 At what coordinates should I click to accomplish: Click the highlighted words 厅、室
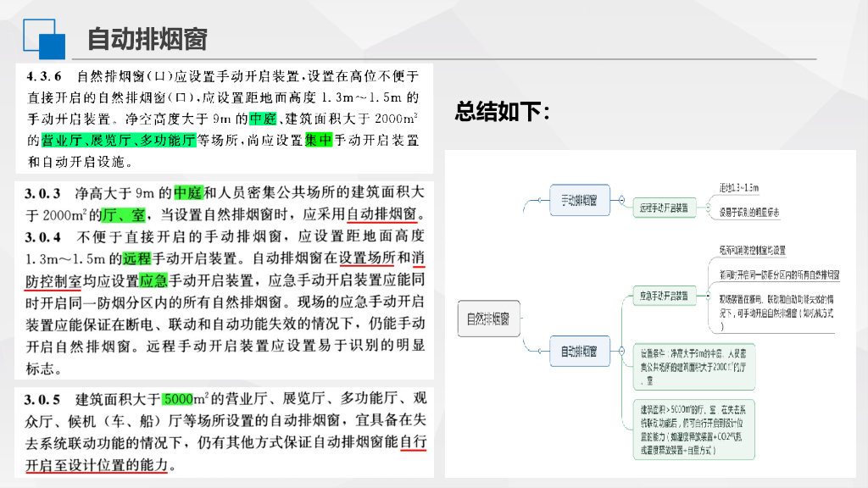click(x=123, y=214)
